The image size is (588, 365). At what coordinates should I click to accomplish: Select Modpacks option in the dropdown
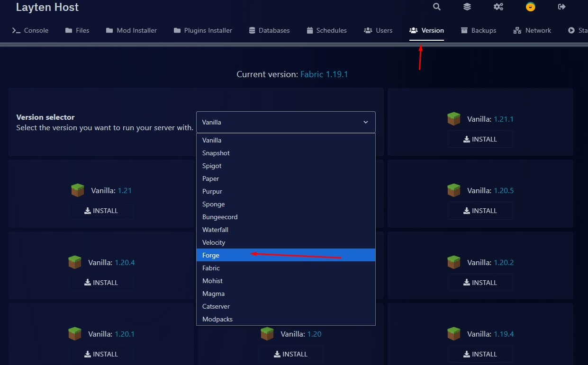[x=217, y=319]
